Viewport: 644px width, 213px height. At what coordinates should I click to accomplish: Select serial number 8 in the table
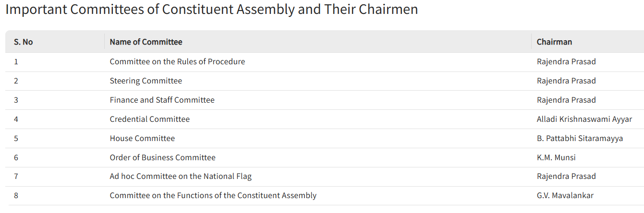click(16, 196)
